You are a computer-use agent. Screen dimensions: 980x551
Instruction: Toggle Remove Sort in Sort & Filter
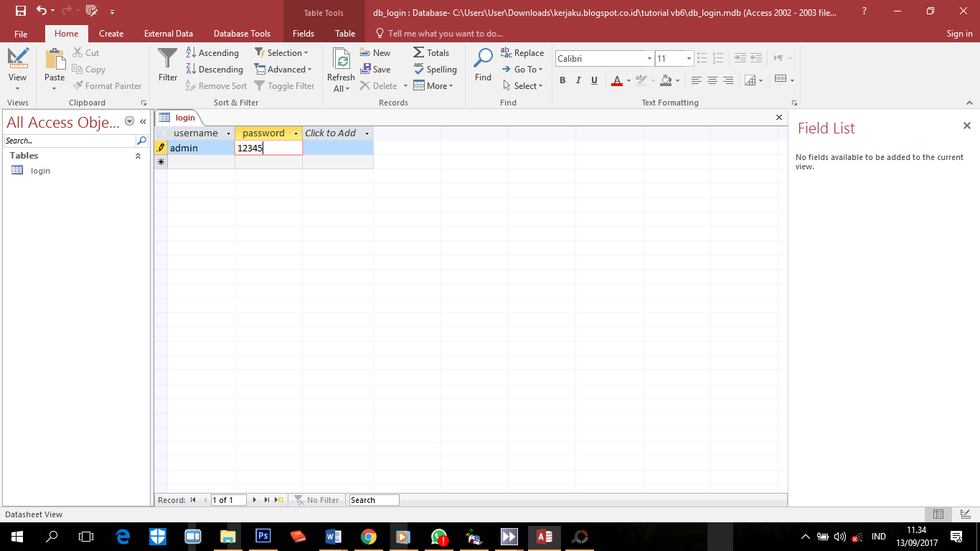click(216, 85)
